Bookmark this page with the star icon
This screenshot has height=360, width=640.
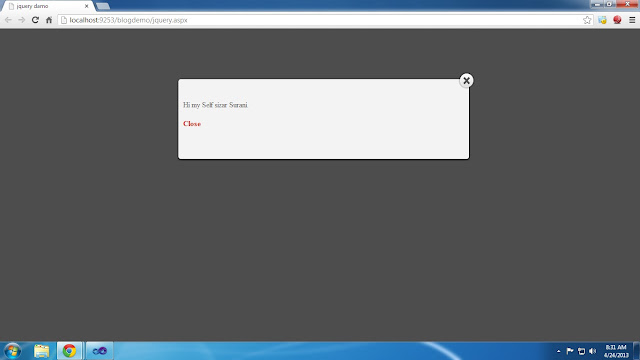point(587,20)
